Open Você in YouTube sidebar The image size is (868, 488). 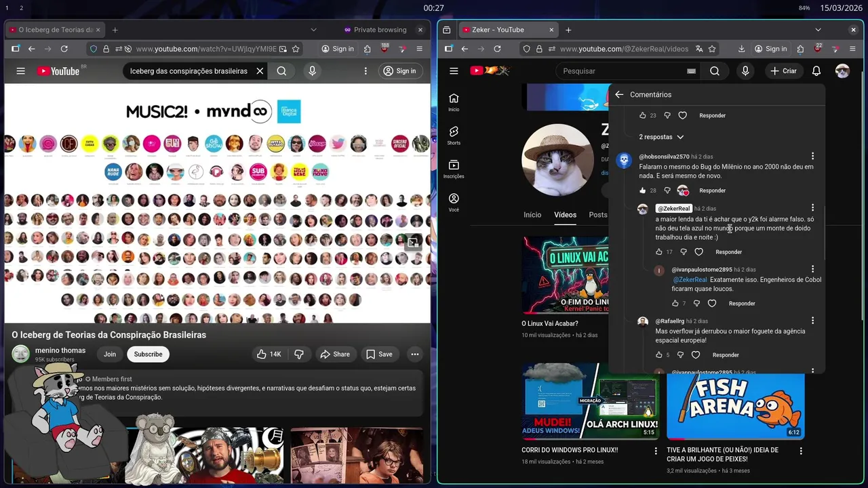[454, 203]
